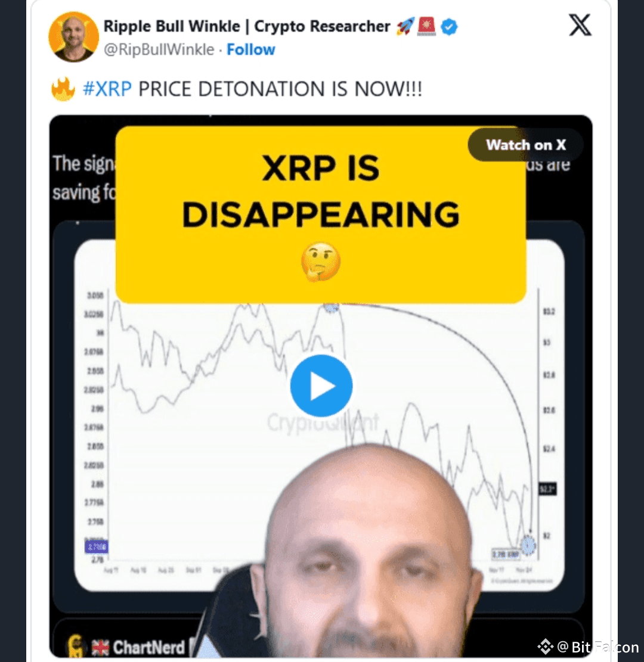Click the Binance logo in watermark
The image size is (644, 662).
(x=545, y=647)
